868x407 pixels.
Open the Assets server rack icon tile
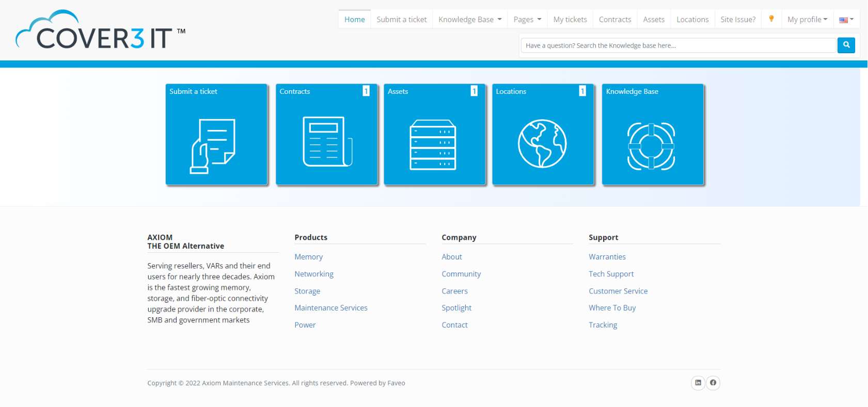click(x=434, y=144)
